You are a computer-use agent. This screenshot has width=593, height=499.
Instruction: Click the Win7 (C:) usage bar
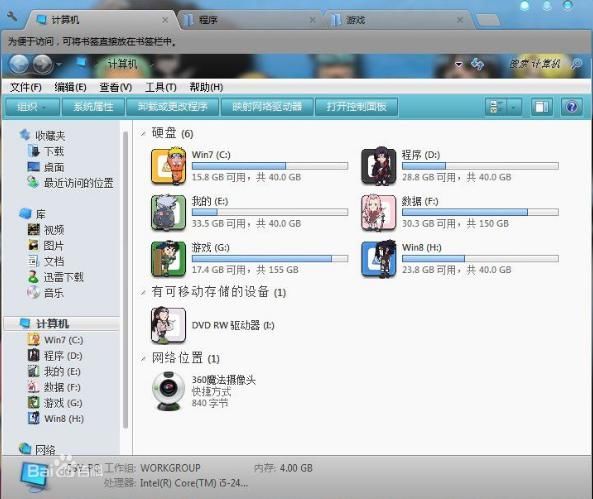pyautogui.click(x=270, y=166)
